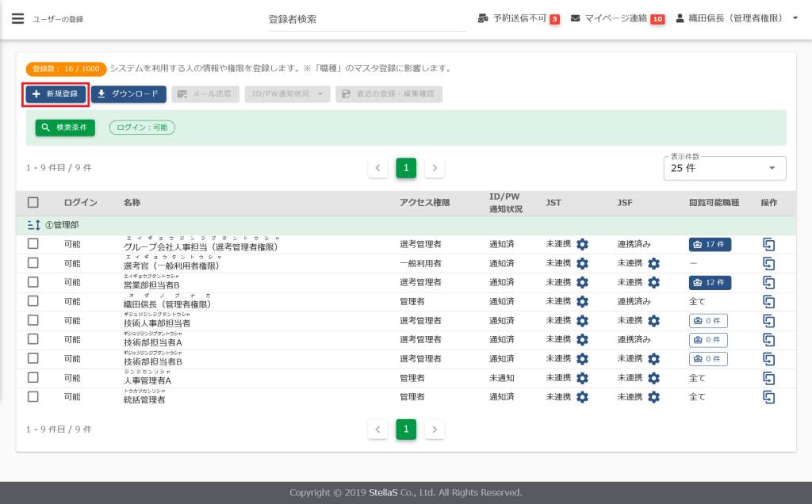Open マイページ連絡 mail notifications

(x=576, y=18)
